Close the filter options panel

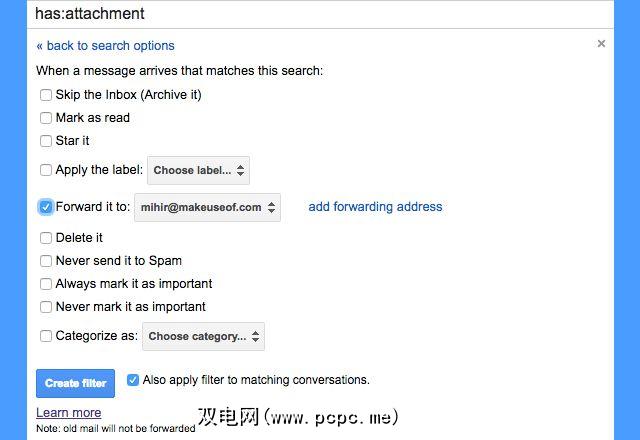point(601,44)
